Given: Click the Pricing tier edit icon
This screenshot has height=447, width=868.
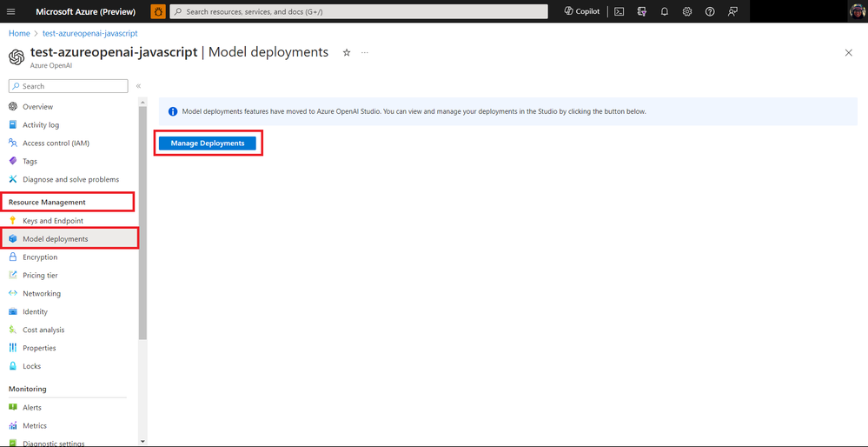Looking at the screenshot, I should 13,276.
